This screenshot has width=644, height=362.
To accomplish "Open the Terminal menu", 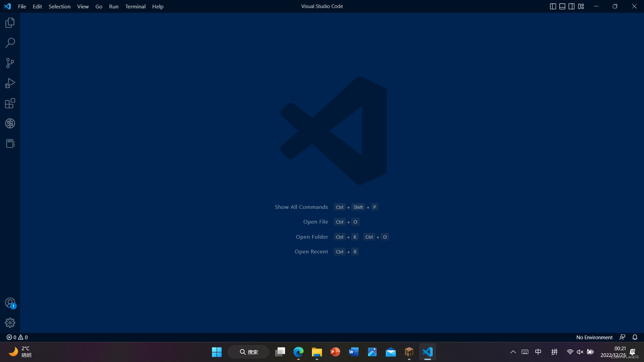I will click(135, 6).
